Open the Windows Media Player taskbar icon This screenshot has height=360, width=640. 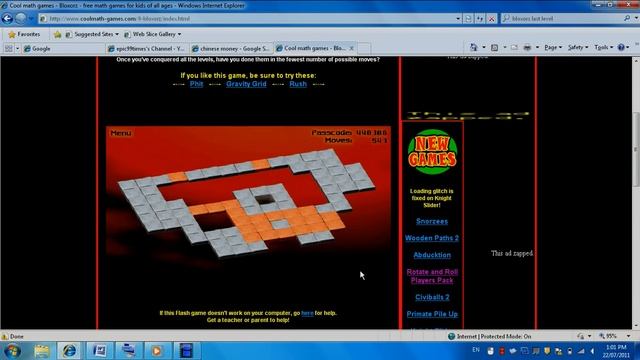pyautogui.click(x=157, y=351)
